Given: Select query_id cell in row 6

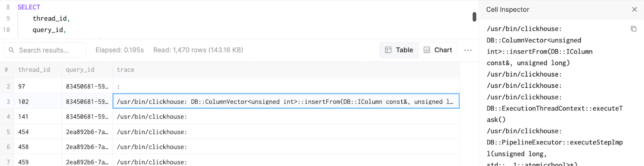Looking at the screenshot, I should click(87, 147).
